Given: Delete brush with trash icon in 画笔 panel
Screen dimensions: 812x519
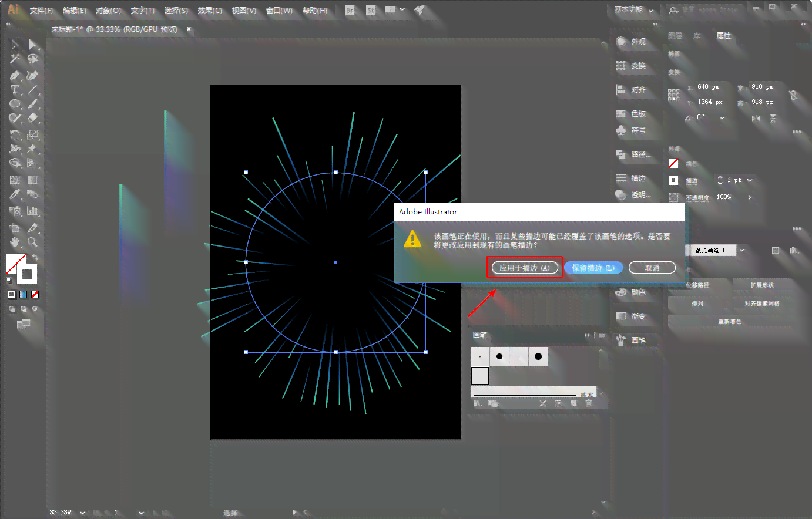Looking at the screenshot, I should (x=589, y=403).
